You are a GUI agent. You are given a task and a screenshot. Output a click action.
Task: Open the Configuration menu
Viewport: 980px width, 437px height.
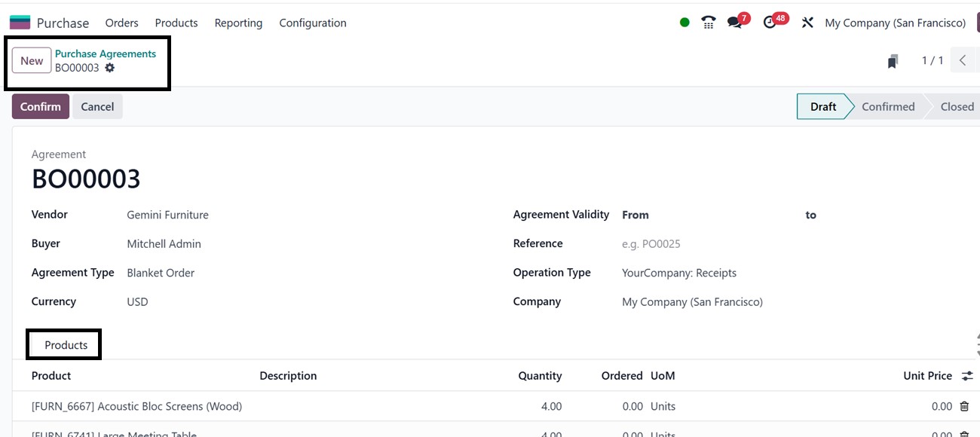click(313, 23)
